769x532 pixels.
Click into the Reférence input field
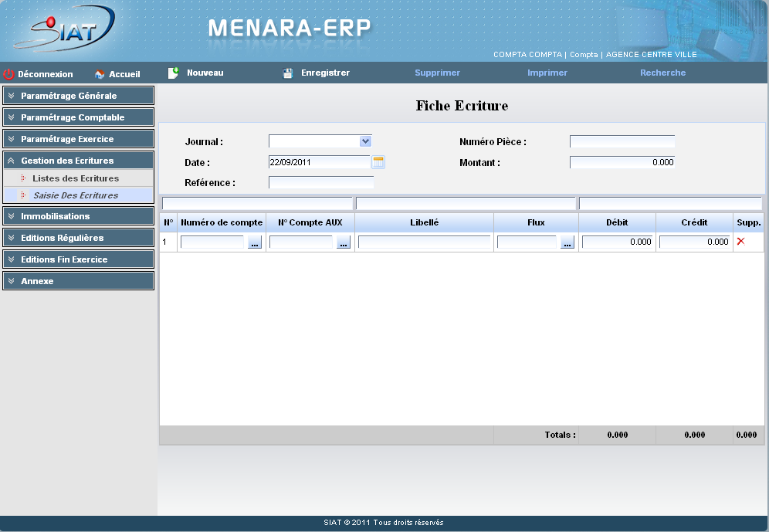321,182
